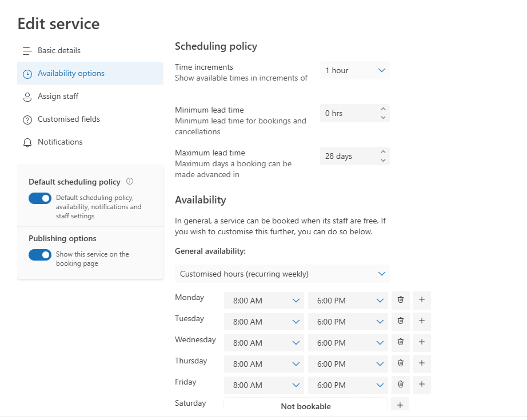Screen dimensions: 527x420
Task: Go to Basic details section
Action: (90, 50)
